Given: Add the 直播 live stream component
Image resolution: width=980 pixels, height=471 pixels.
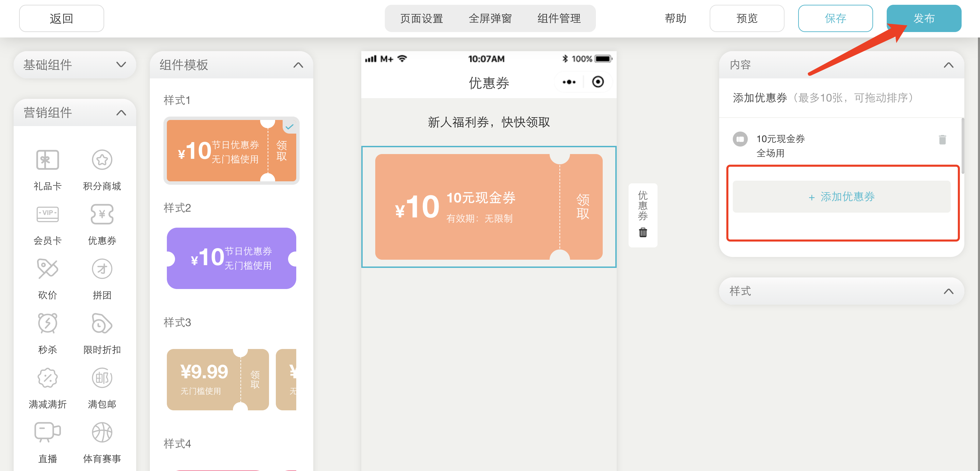Looking at the screenshot, I should click(47, 432).
